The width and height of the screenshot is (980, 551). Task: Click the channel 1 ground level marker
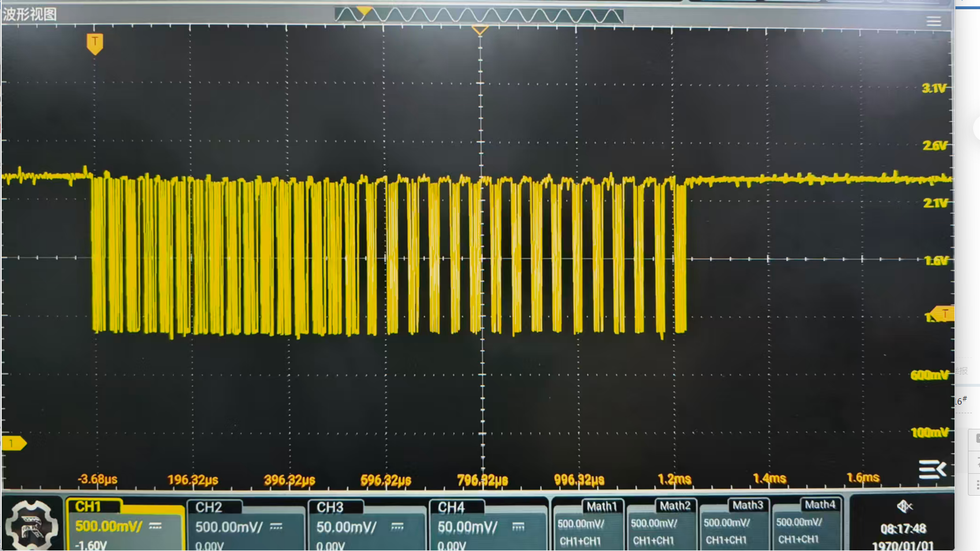pyautogui.click(x=14, y=443)
